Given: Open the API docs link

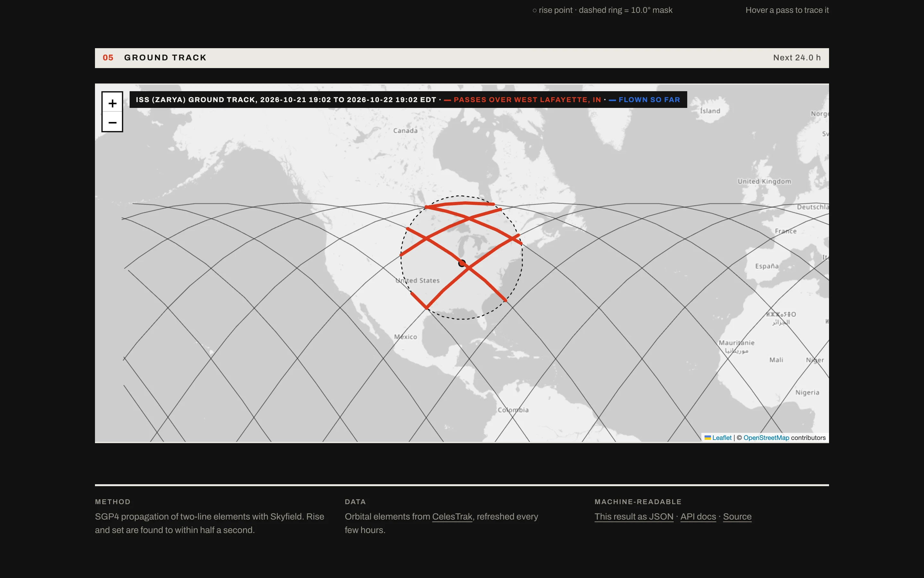Looking at the screenshot, I should pyautogui.click(x=698, y=516).
